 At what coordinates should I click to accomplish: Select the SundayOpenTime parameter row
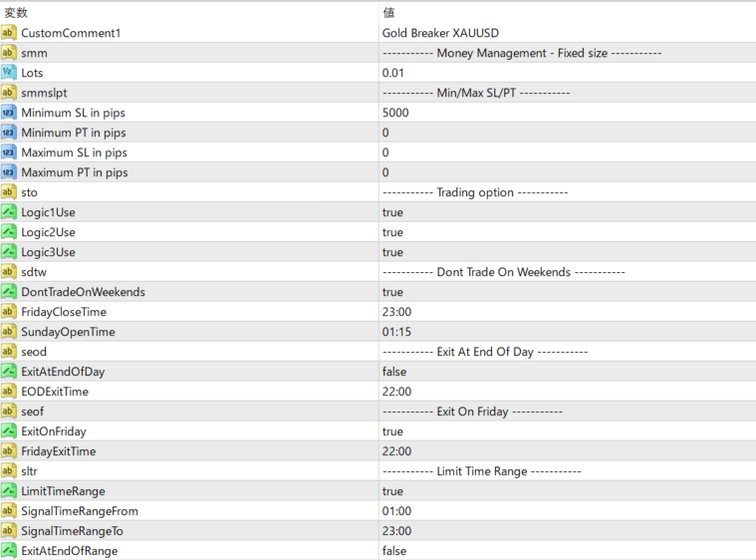68,332
